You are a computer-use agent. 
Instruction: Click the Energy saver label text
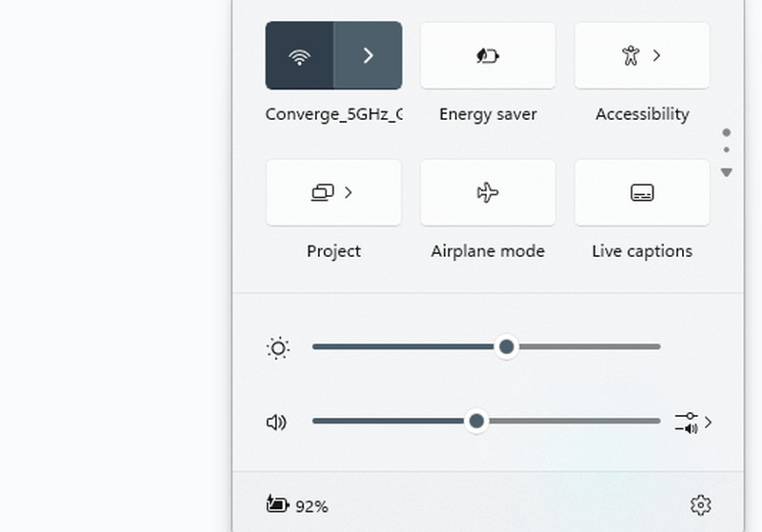[x=488, y=114]
